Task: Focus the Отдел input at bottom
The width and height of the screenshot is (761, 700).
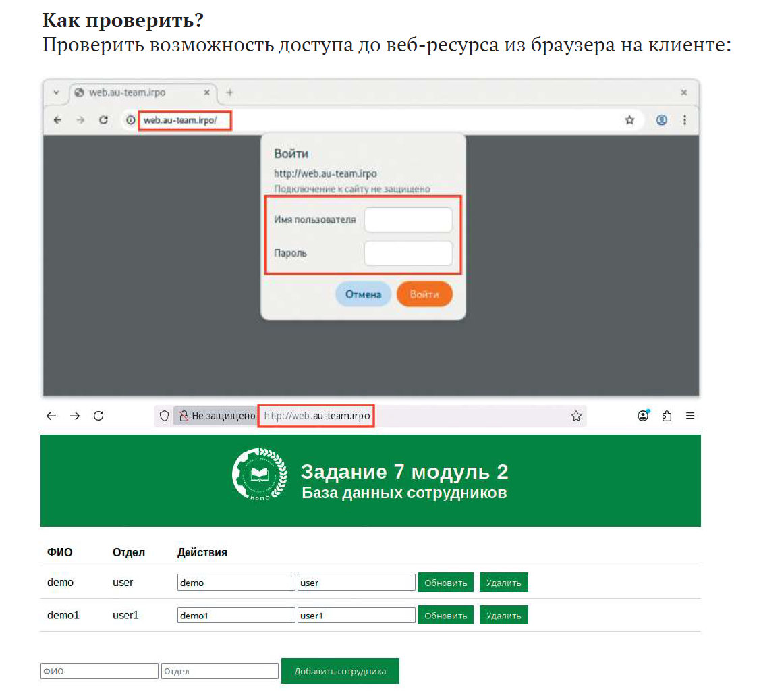Action: [x=220, y=671]
